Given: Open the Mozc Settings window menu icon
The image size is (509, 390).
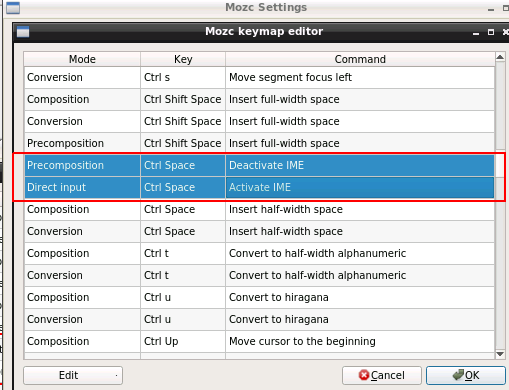Looking at the screenshot, I should click(x=13, y=8).
